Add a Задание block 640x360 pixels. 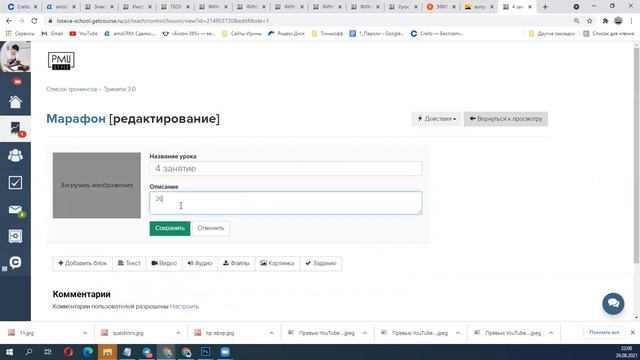(x=321, y=263)
